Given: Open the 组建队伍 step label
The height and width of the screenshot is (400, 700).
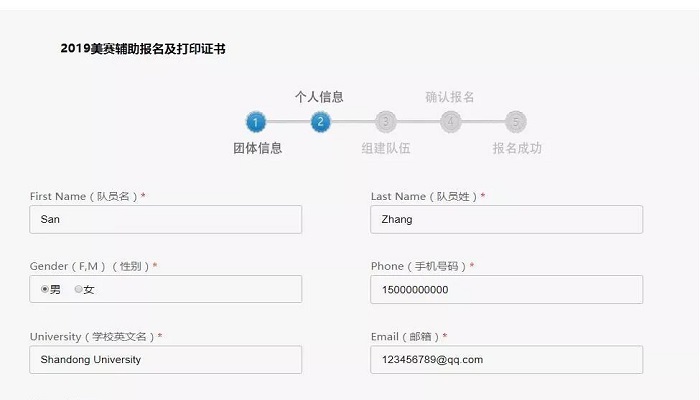Looking at the screenshot, I should (x=386, y=148).
